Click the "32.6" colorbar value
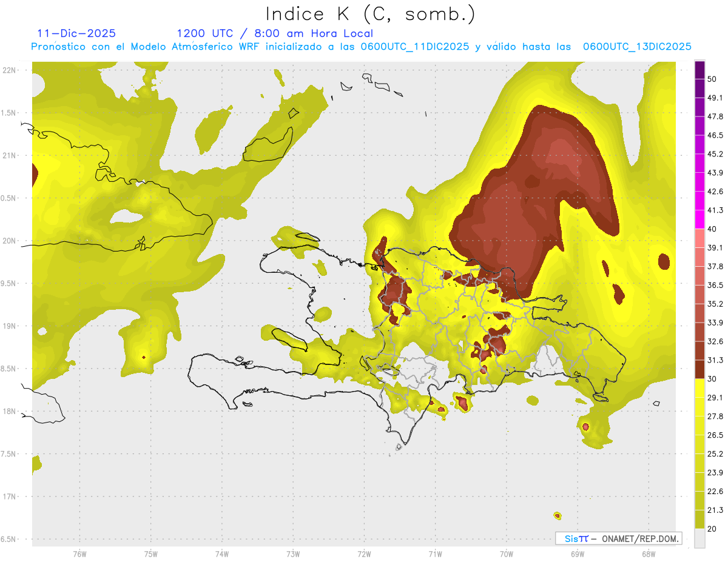This screenshot has height=562, width=728. (x=715, y=341)
